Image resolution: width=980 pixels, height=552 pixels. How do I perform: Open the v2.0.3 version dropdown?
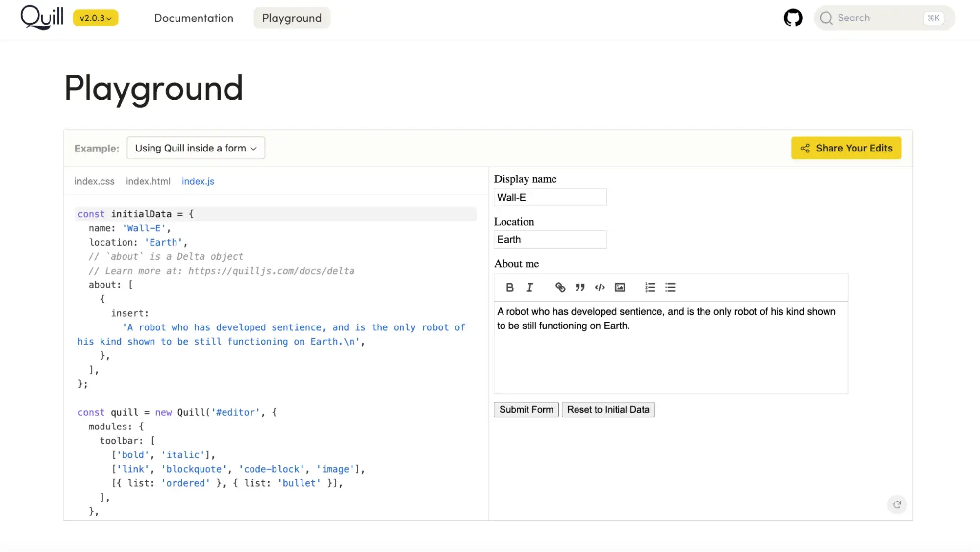pyautogui.click(x=96, y=18)
